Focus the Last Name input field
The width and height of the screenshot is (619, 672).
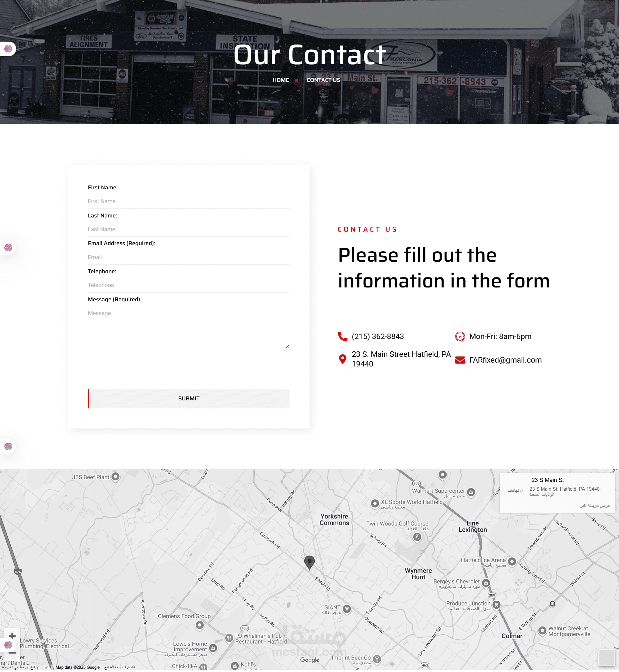(188, 230)
